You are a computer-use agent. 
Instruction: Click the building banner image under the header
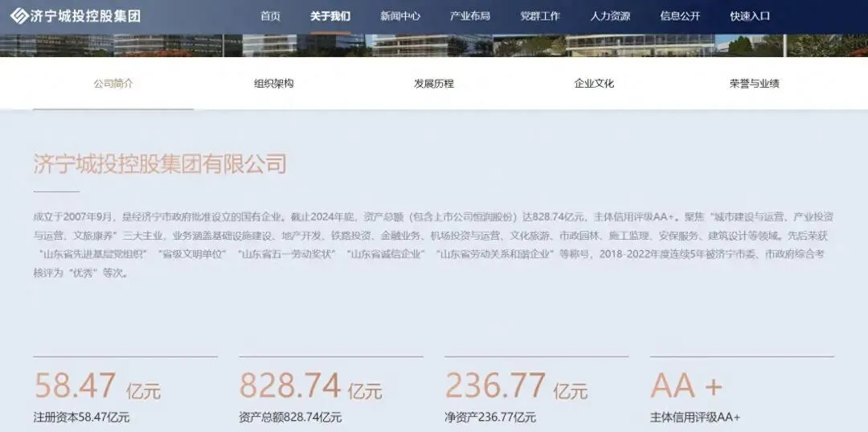[x=434, y=45]
